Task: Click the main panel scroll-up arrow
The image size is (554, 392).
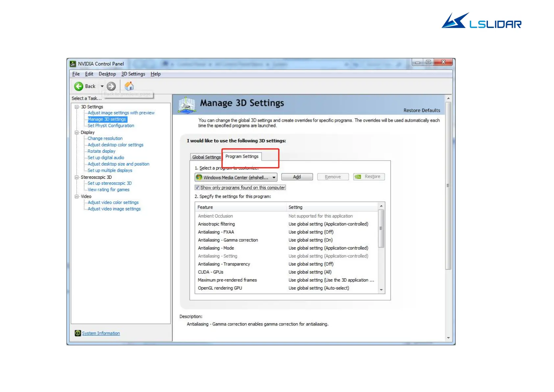Action: point(448,98)
